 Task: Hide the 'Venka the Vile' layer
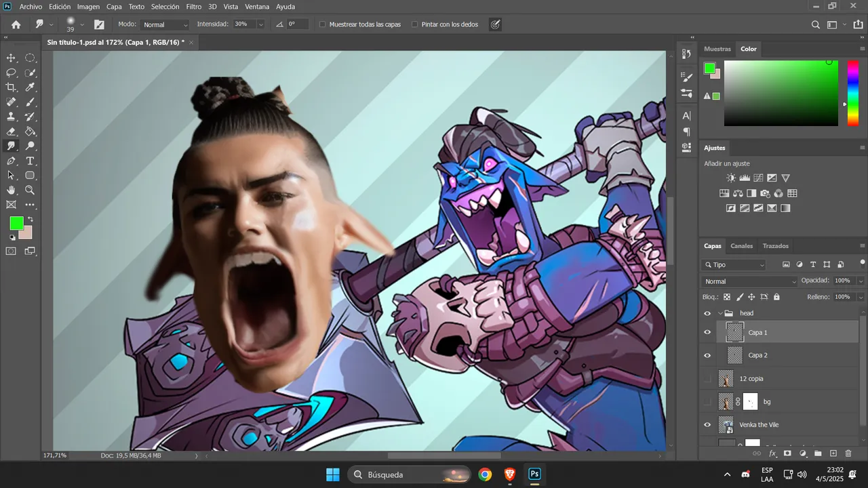point(707,425)
